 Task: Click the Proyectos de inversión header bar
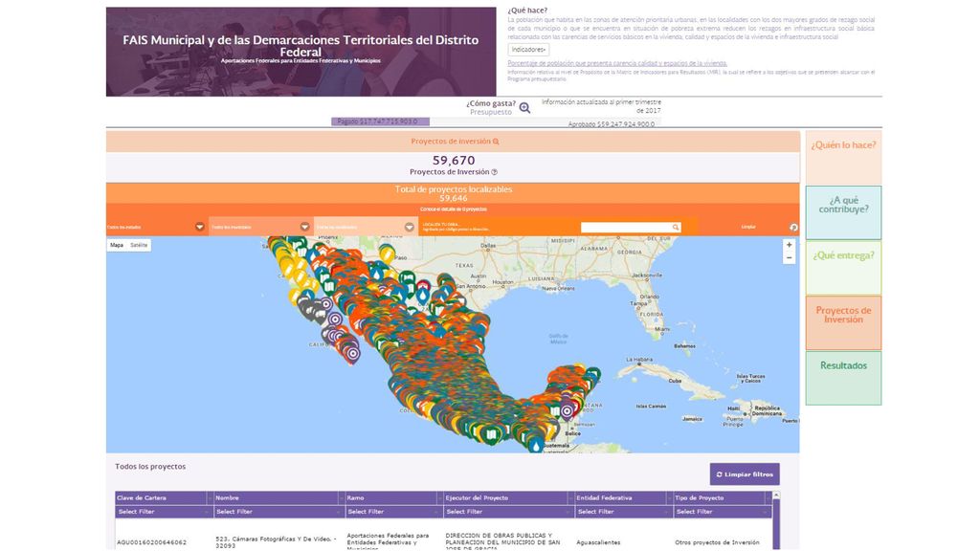tap(453, 142)
